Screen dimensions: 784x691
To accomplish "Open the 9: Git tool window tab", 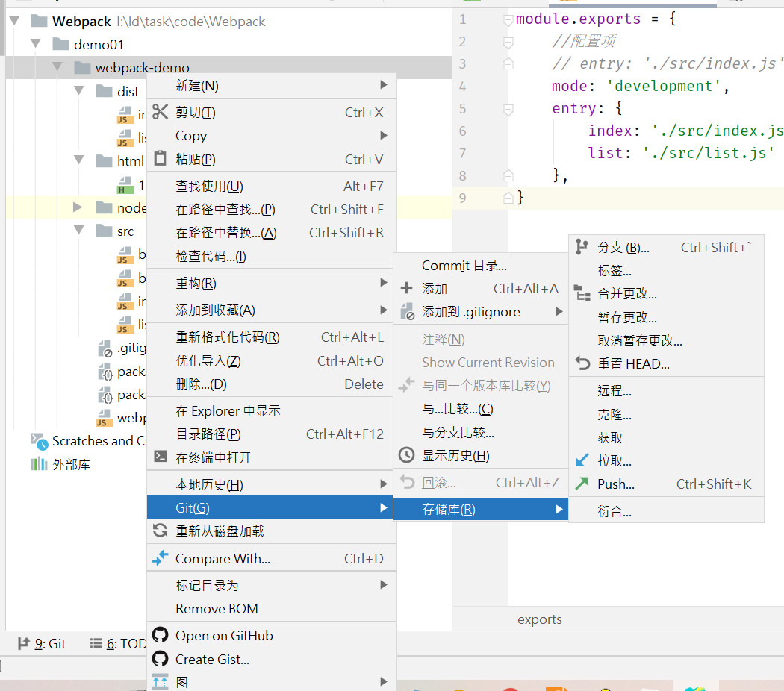I will tap(42, 643).
